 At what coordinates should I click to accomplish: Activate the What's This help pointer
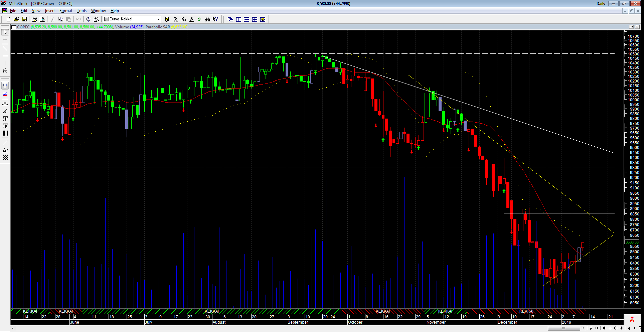pos(215,19)
